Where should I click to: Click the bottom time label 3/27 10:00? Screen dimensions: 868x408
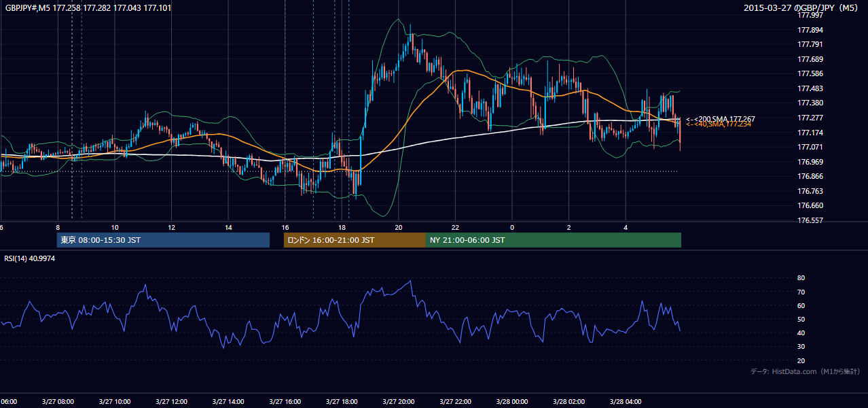[115, 402]
